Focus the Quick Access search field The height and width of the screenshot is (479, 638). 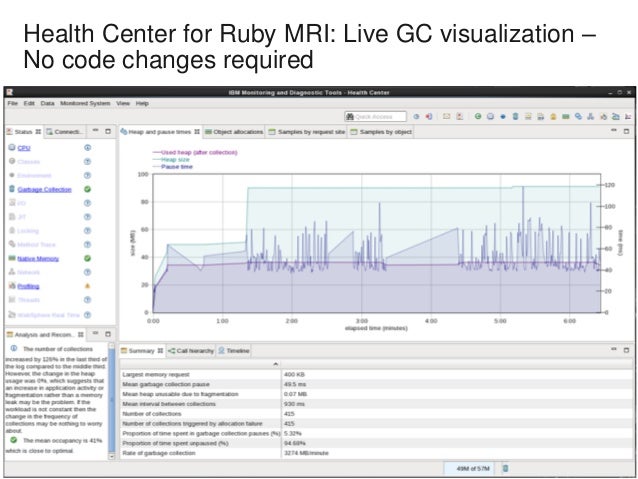[x=375, y=117]
